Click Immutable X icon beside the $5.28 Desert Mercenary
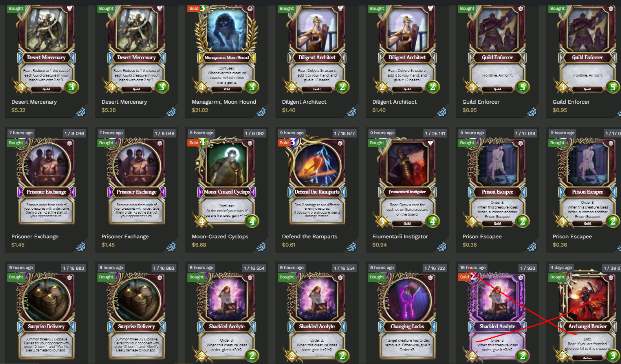This screenshot has height=364, width=621. [171, 112]
